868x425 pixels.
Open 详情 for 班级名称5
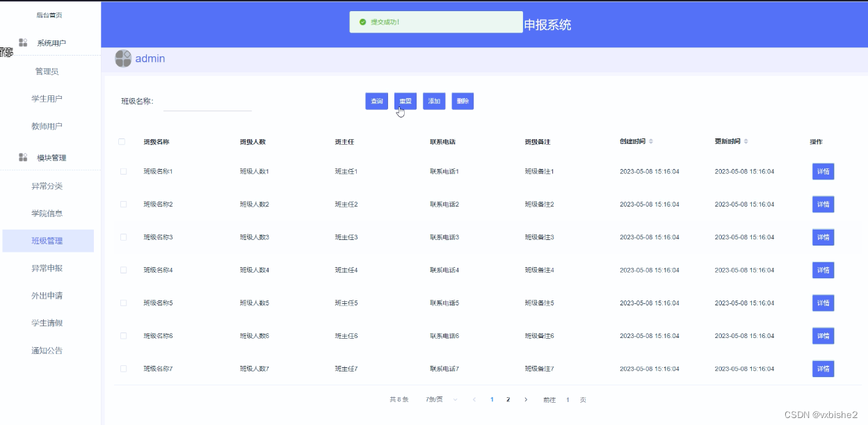[x=823, y=303]
